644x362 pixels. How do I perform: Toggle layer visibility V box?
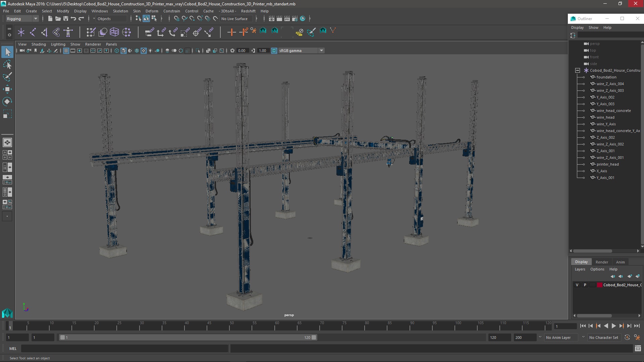(577, 285)
